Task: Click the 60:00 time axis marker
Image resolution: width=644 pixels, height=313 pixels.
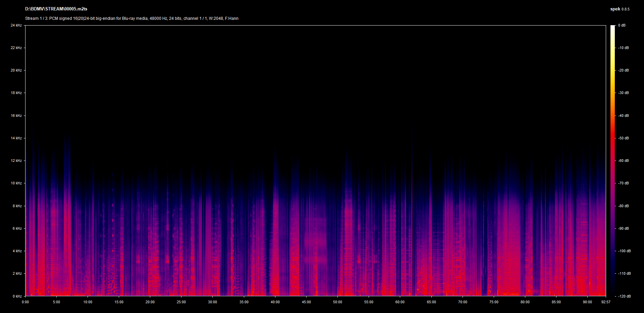Action: (400, 302)
